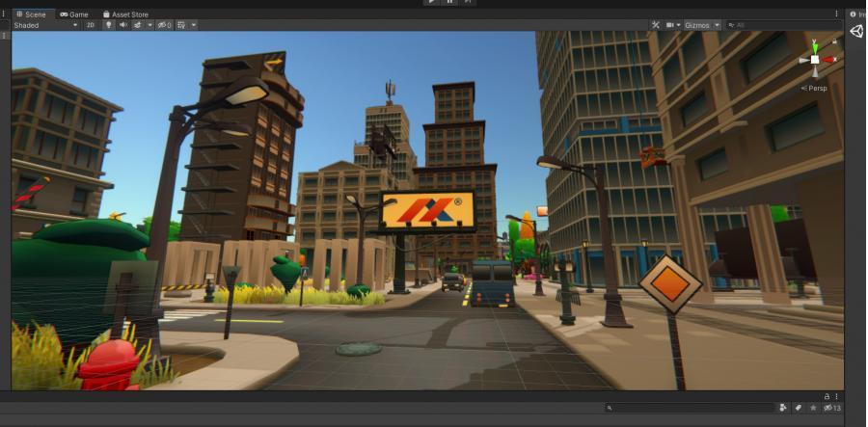This screenshot has width=868, height=427.
Task: Select the orange diamond road sign
Action: coord(670,283)
